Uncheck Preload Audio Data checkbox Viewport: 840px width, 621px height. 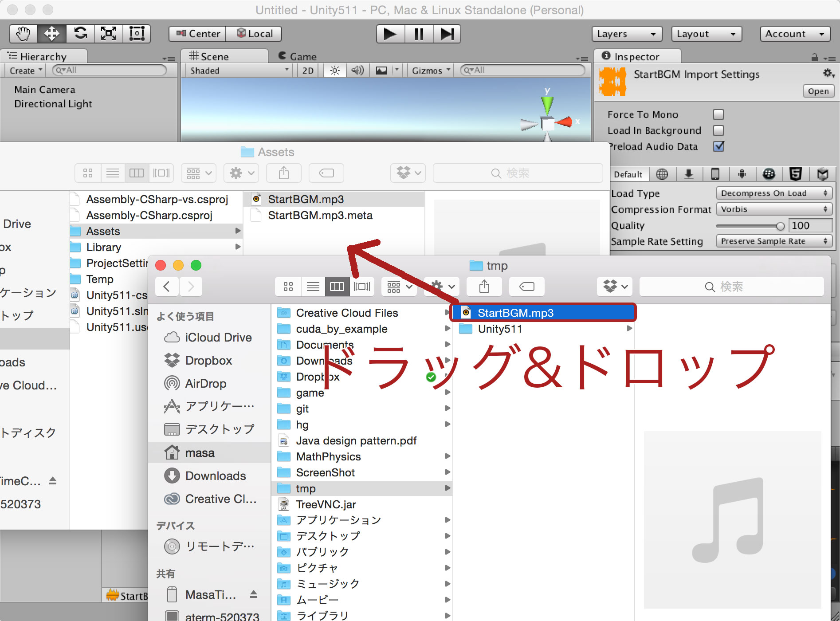(x=718, y=146)
